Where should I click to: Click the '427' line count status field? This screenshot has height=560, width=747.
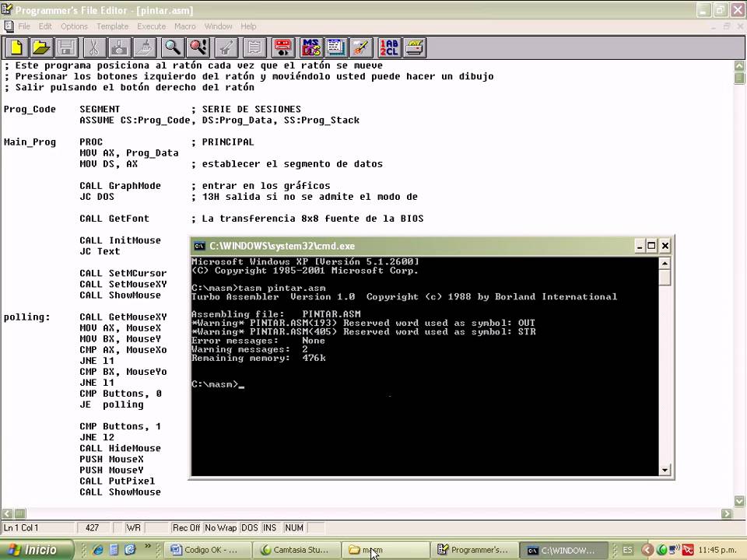[x=94, y=527]
